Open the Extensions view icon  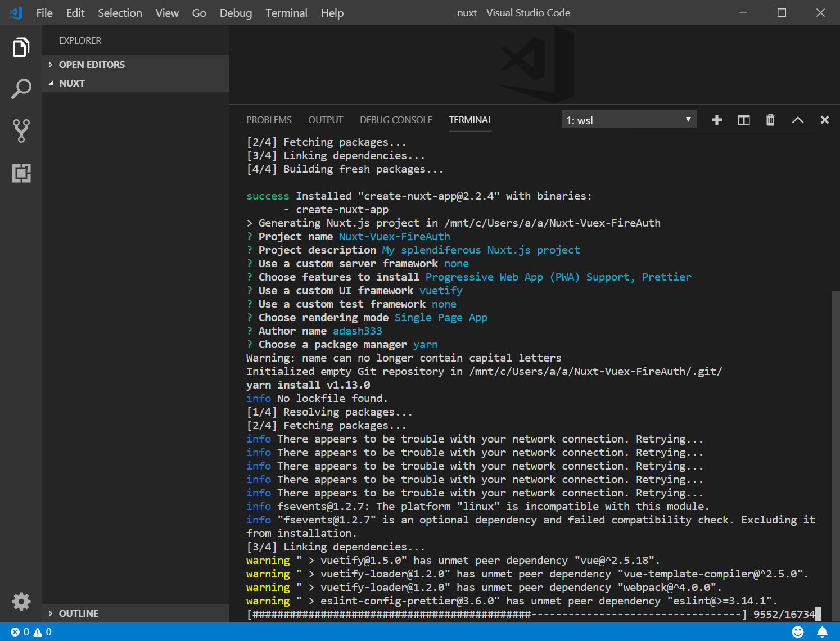click(x=21, y=173)
